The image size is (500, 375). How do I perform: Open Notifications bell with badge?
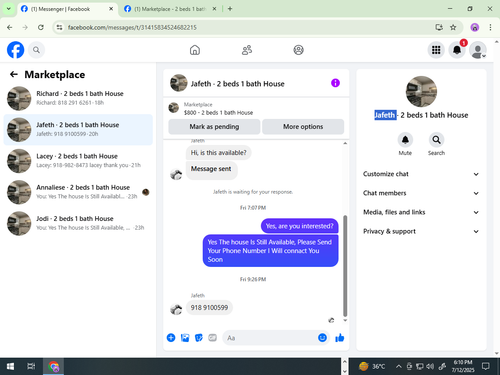click(x=457, y=50)
